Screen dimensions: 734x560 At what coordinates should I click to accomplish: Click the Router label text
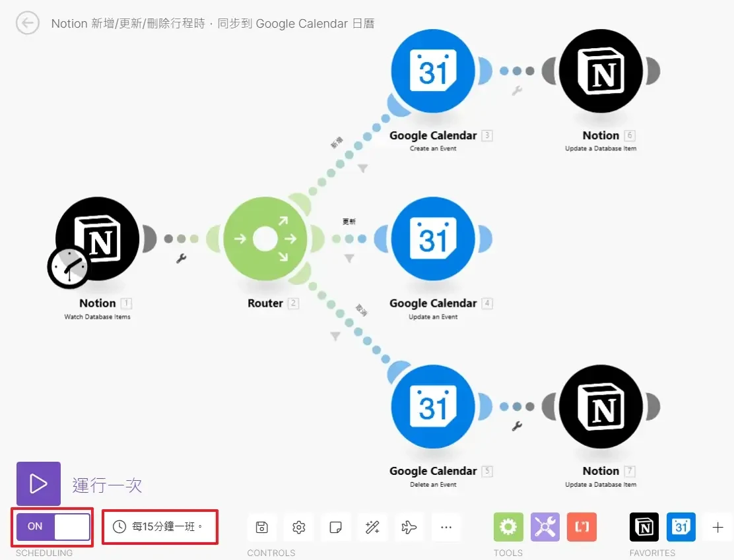tap(265, 303)
